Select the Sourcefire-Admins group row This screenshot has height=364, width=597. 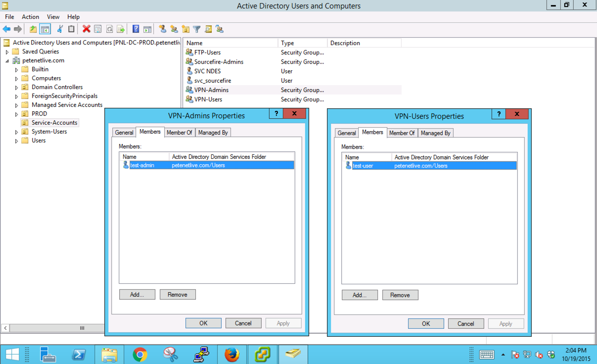point(293,62)
